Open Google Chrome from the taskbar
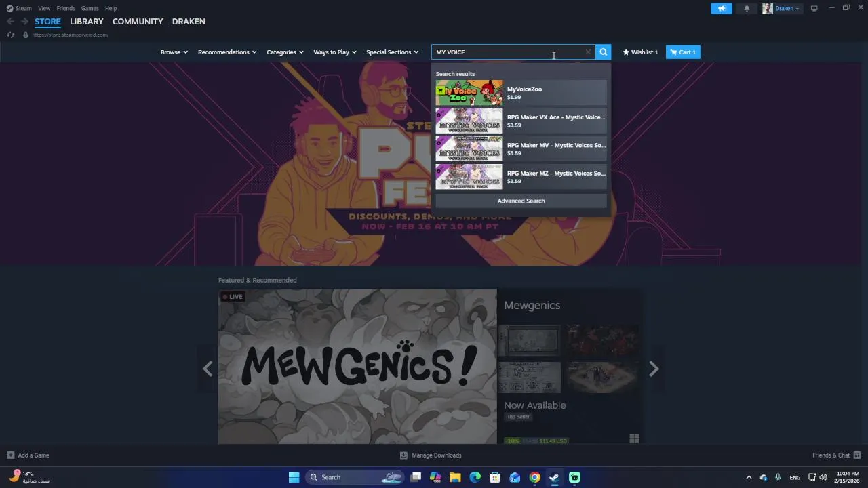The height and width of the screenshot is (488, 868). click(534, 477)
